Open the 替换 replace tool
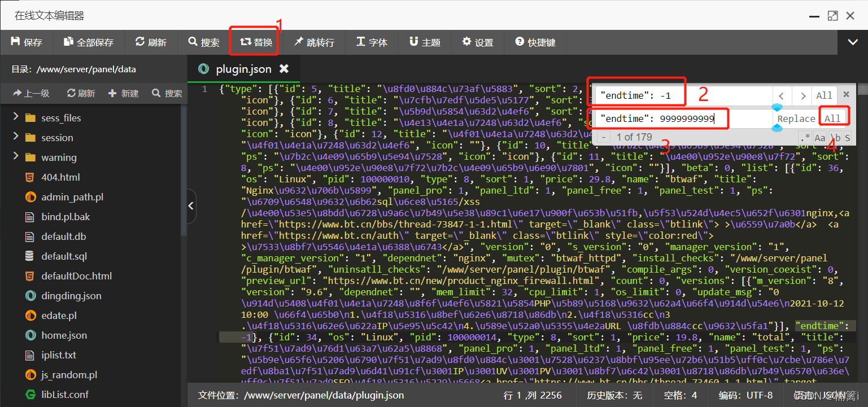This screenshot has width=868, height=407. (256, 42)
